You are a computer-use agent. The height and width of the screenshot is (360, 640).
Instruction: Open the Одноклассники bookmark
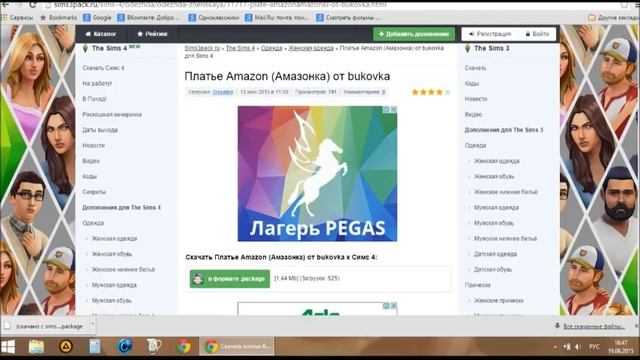(x=213, y=18)
